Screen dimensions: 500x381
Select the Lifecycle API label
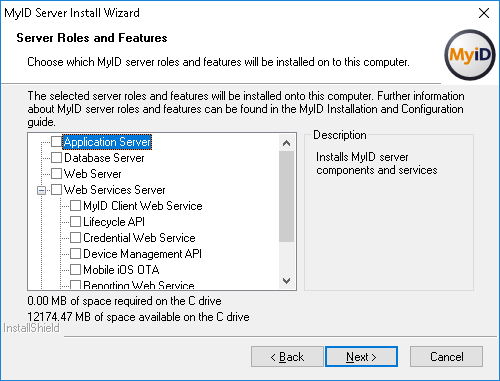[114, 222]
